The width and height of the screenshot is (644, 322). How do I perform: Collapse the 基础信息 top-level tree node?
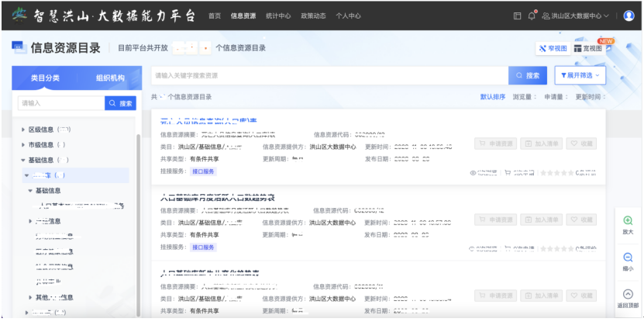coord(23,160)
